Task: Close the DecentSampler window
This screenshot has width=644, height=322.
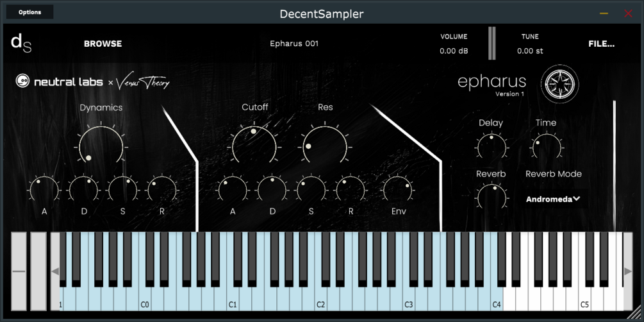Action: [x=629, y=13]
